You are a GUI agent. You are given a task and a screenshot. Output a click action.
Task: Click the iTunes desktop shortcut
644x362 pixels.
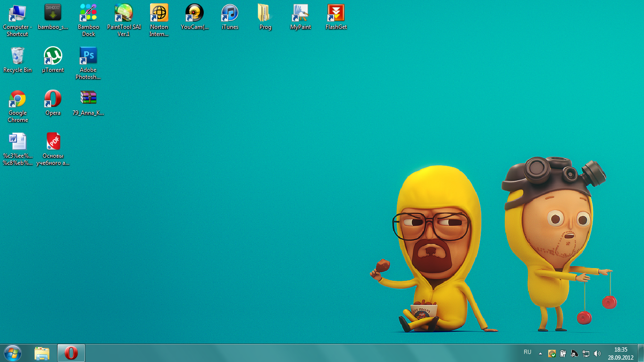pos(230,17)
